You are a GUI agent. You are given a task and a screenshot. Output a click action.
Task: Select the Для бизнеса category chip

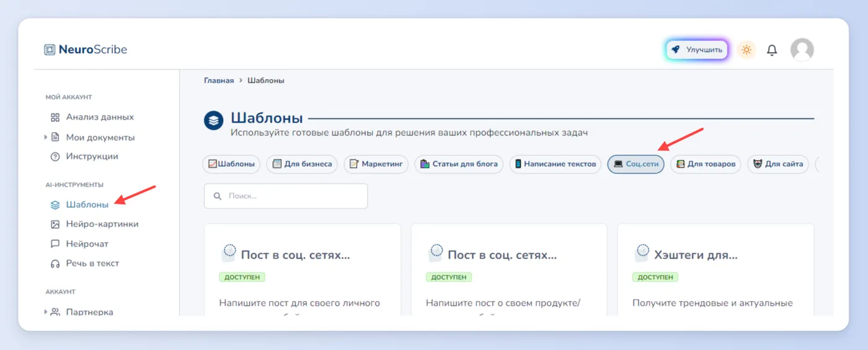(302, 164)
